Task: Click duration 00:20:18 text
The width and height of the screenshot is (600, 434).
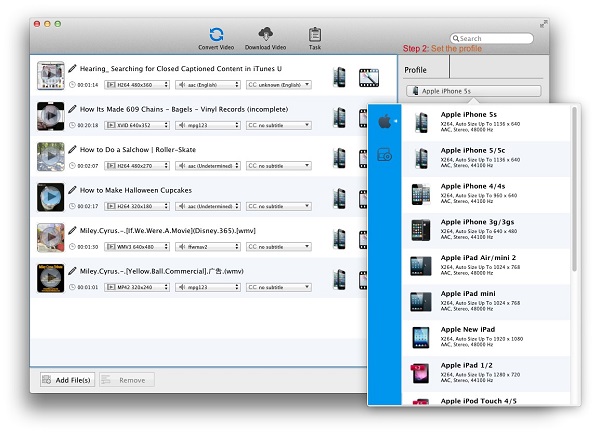Action: 88,125
